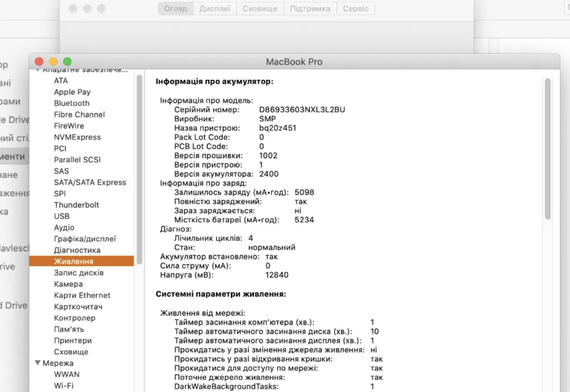Click firmware version value 1002

click(268, 156)
